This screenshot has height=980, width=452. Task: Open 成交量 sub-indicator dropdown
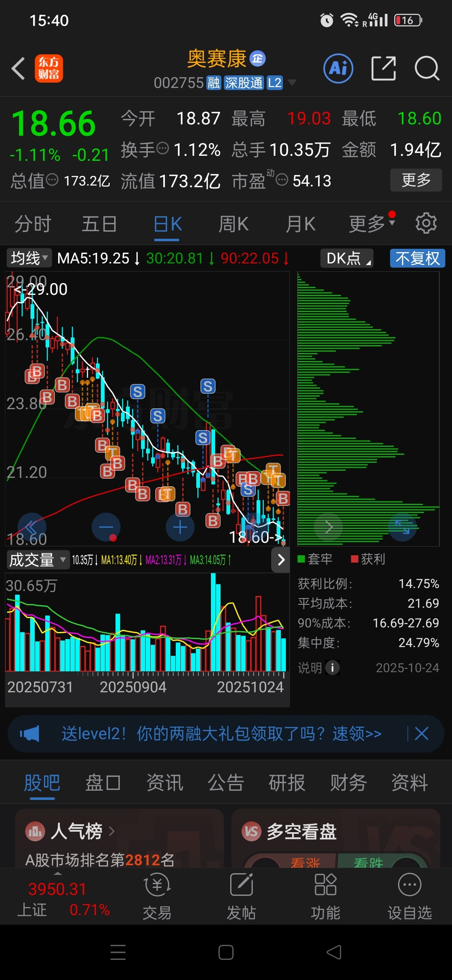[x=38, y=560]
